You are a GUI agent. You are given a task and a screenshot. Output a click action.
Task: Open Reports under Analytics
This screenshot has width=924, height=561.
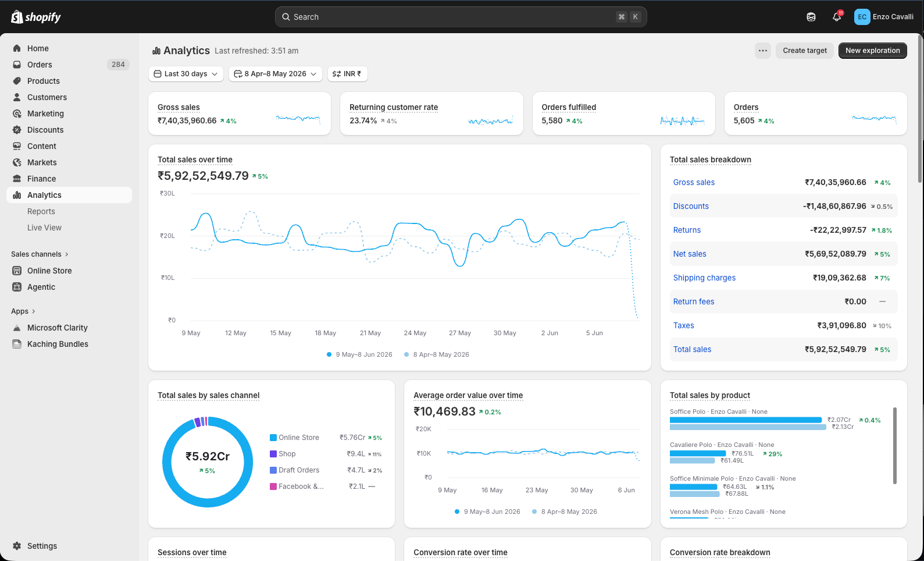click(x=41, y=211)
